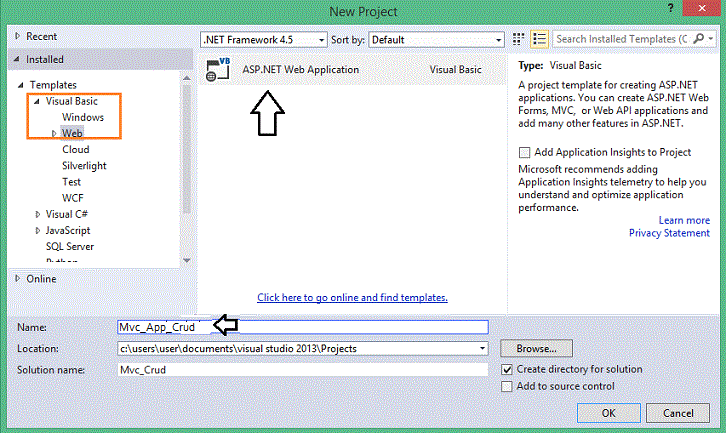Open the search options dropdown arrow

711,39
